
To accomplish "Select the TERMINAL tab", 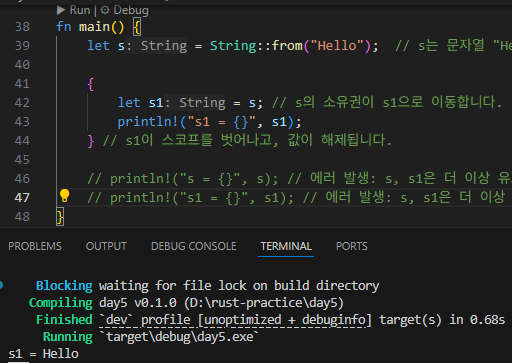I will pyautogui.click(x=286, y=246).
